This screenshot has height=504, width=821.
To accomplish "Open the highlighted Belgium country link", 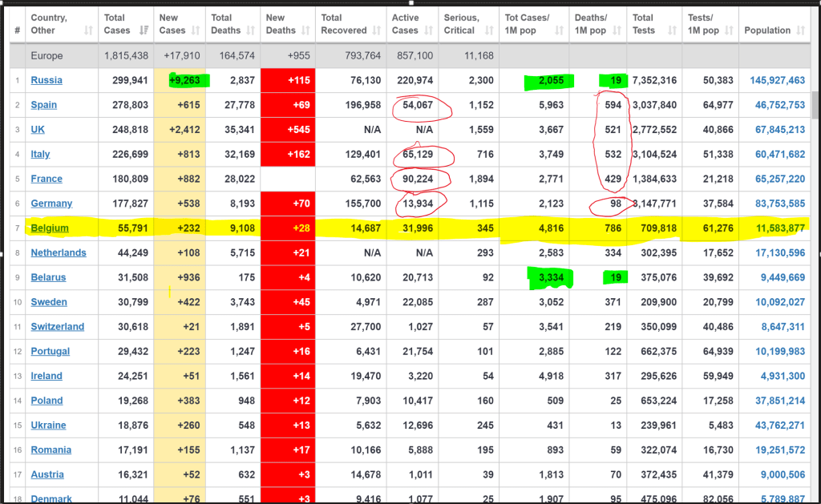I will (x=50, y=228).
